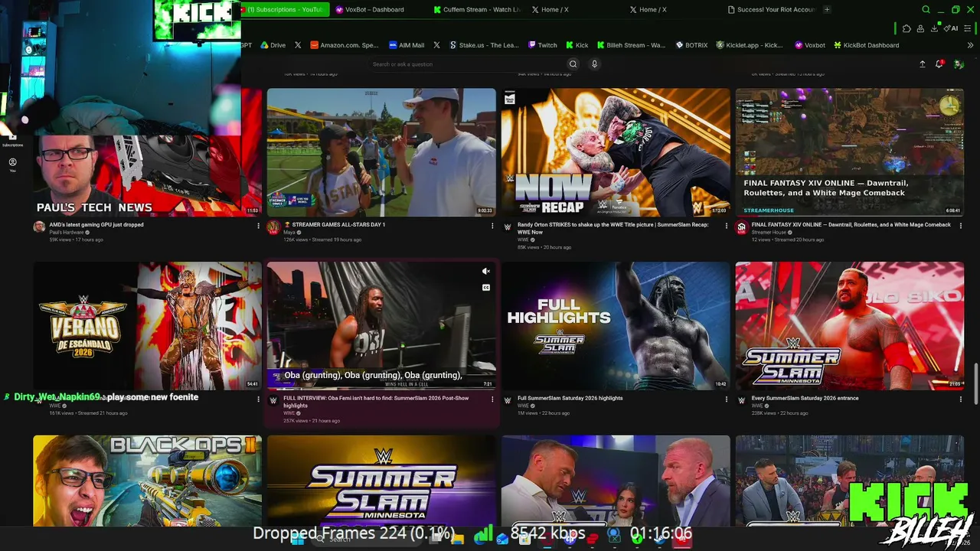Image resolution: width=980 pixels, height=551 pixels.
Task: Open the browser extensions puzzle icon
Action: pos(906,28)
